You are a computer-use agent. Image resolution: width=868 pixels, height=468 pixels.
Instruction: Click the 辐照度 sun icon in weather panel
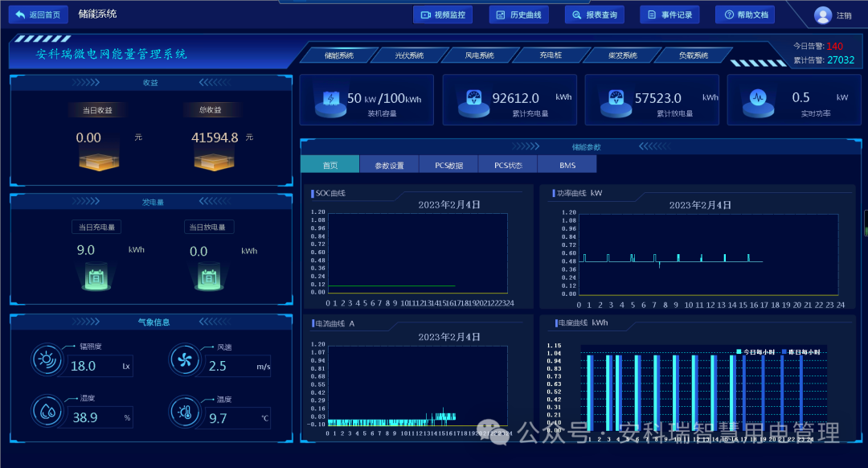point(47,359)
